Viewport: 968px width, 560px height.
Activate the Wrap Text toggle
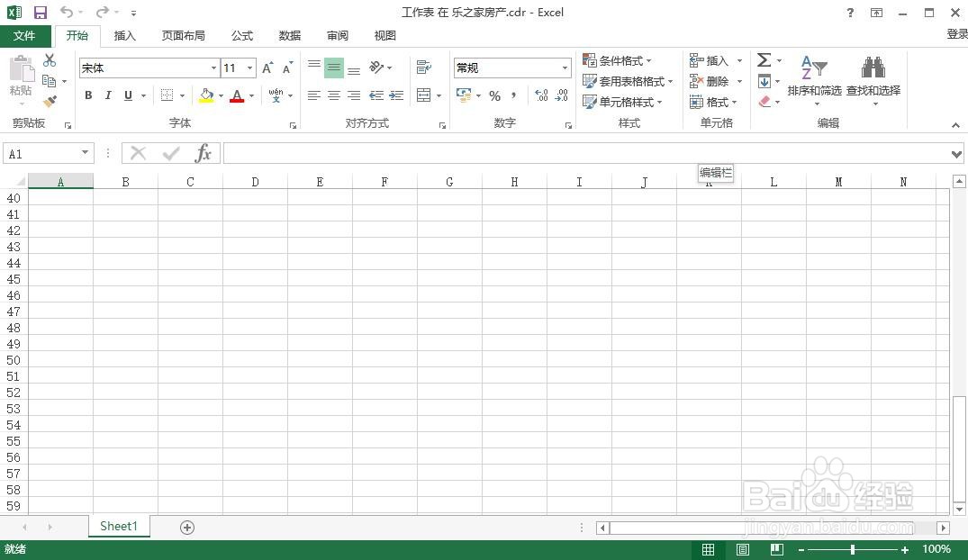(x=423, y=67)
